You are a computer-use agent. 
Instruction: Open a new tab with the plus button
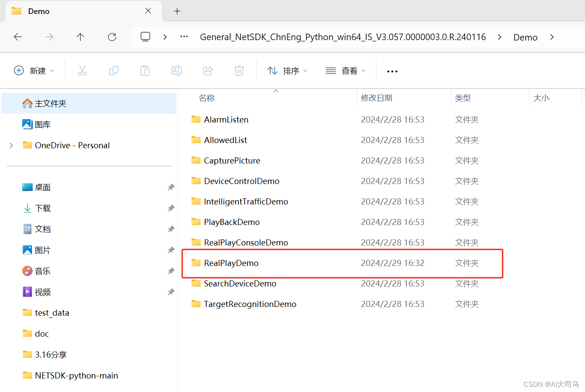coord(177,11)
